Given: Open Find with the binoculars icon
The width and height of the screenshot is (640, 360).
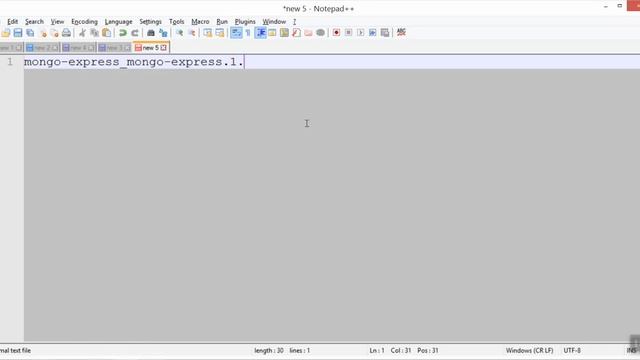Looking at the screenshot, I should 151,33.
